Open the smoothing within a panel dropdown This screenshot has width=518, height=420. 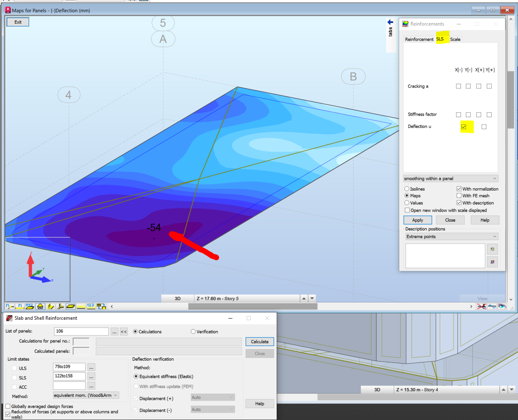451,179
